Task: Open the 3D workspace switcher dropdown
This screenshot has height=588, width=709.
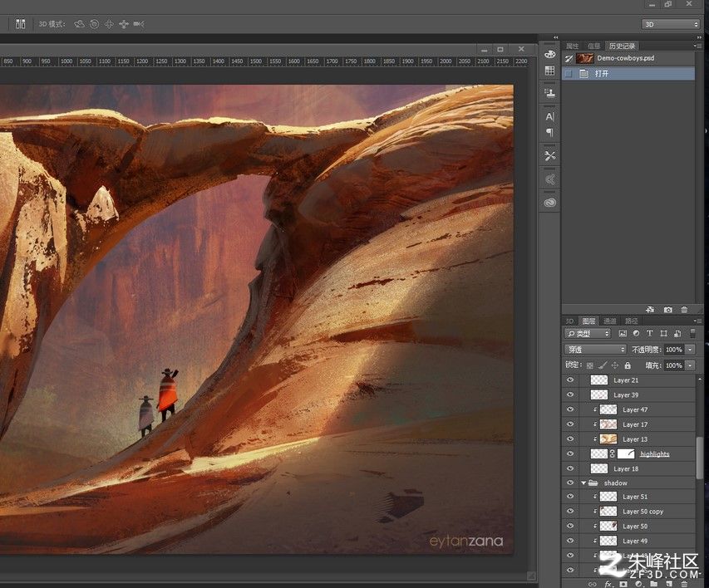Action: (671, 24)
